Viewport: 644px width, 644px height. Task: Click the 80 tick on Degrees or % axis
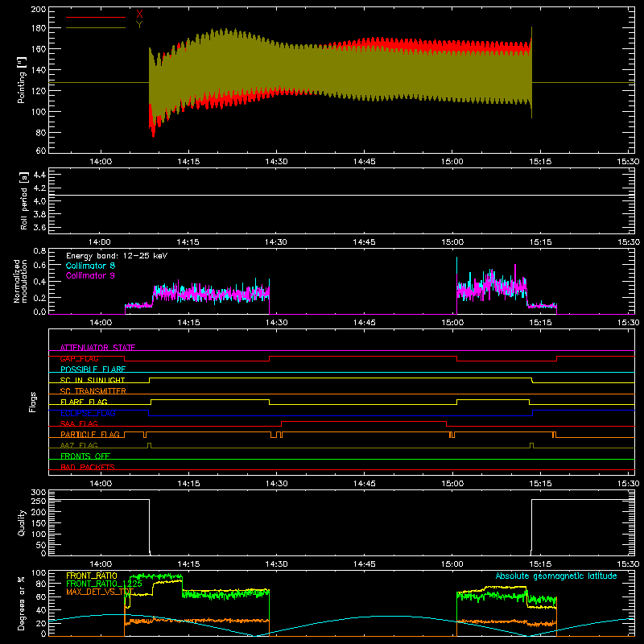click(x=41, y=584)
